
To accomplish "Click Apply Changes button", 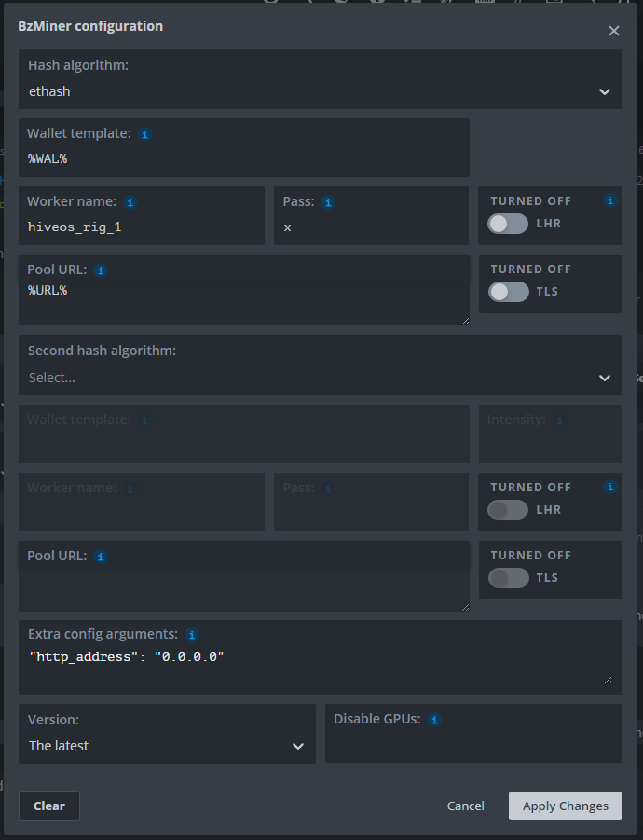I will coord(565,806).
